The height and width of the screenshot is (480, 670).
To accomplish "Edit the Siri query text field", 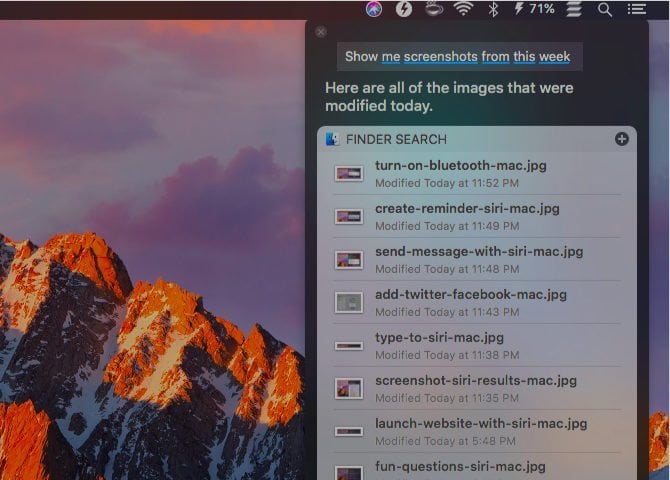I will (460, 57).
